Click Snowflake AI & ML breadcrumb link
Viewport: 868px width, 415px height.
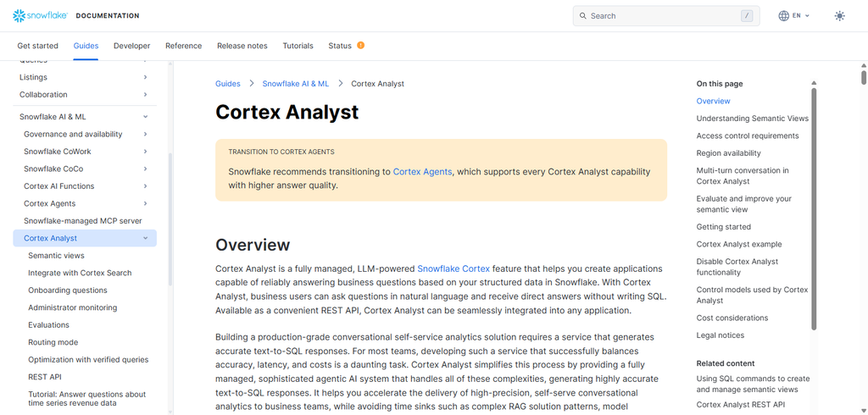tap(296, 84)
